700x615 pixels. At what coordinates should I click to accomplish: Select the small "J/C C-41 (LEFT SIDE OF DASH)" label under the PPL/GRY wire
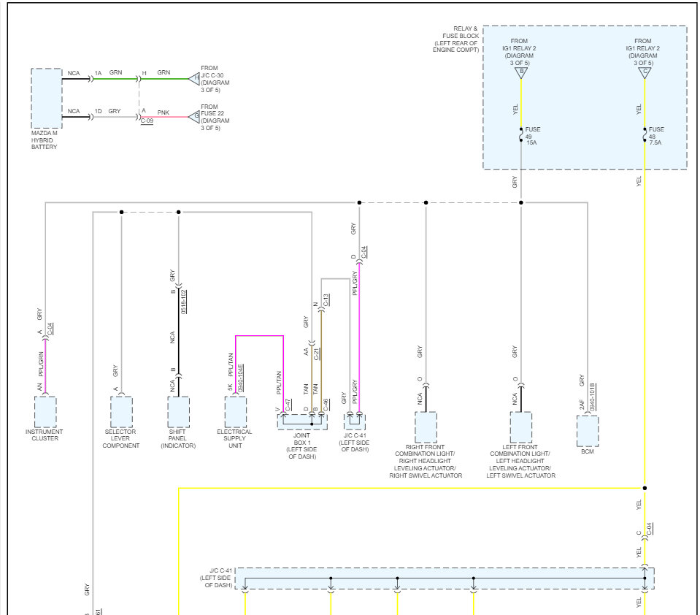pyautogui.click(x=355, y=442)
